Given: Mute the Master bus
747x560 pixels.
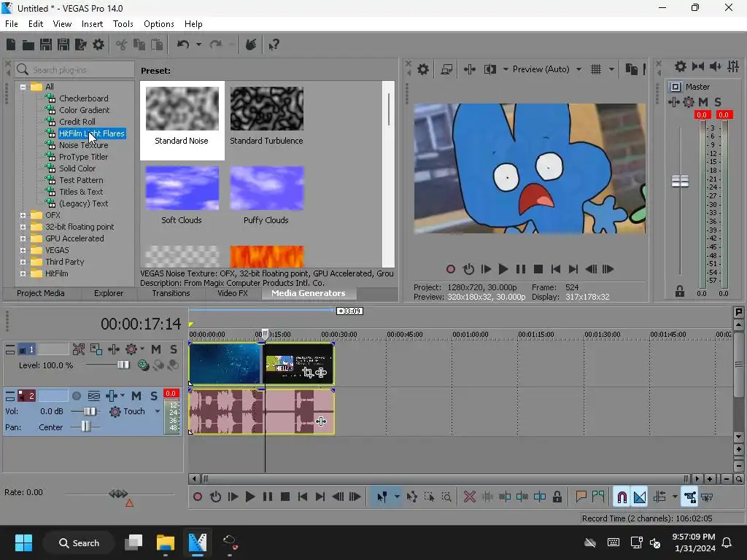Looking at the screenshot, I should 703,102.
